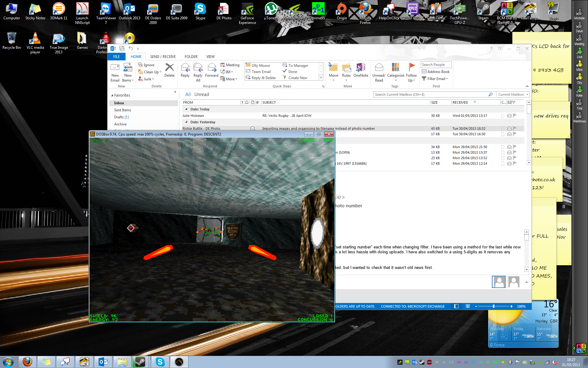Select Done quick step
Image resolution: width=588 pixels, height=368 pixels.
(x=290, y=72)
